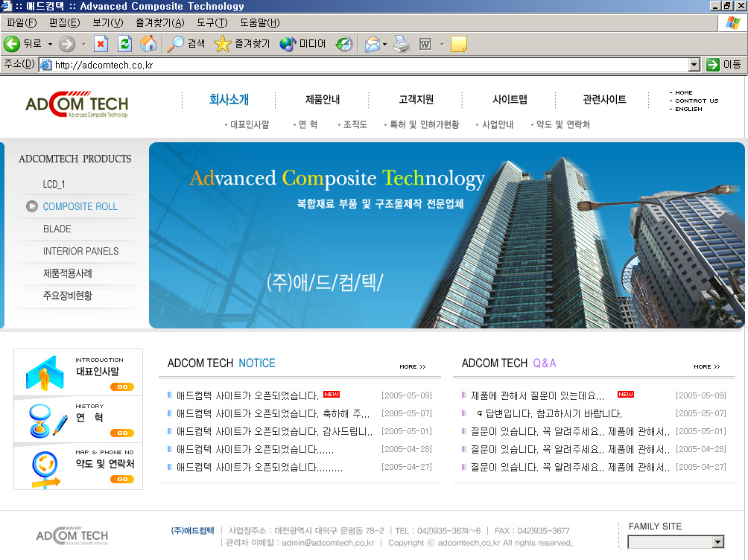Open the Search (검색) toolbar button
The image size is (748, 560).
(186, 44)
